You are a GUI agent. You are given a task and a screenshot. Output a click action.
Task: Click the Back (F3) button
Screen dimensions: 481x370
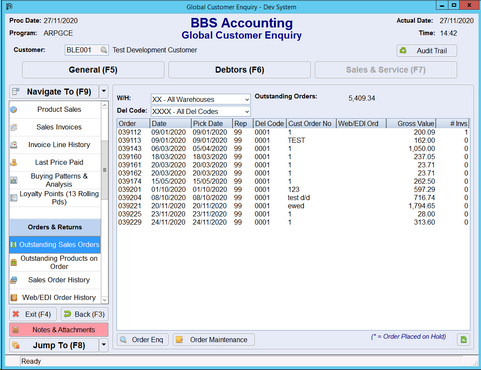pos(84,314)
